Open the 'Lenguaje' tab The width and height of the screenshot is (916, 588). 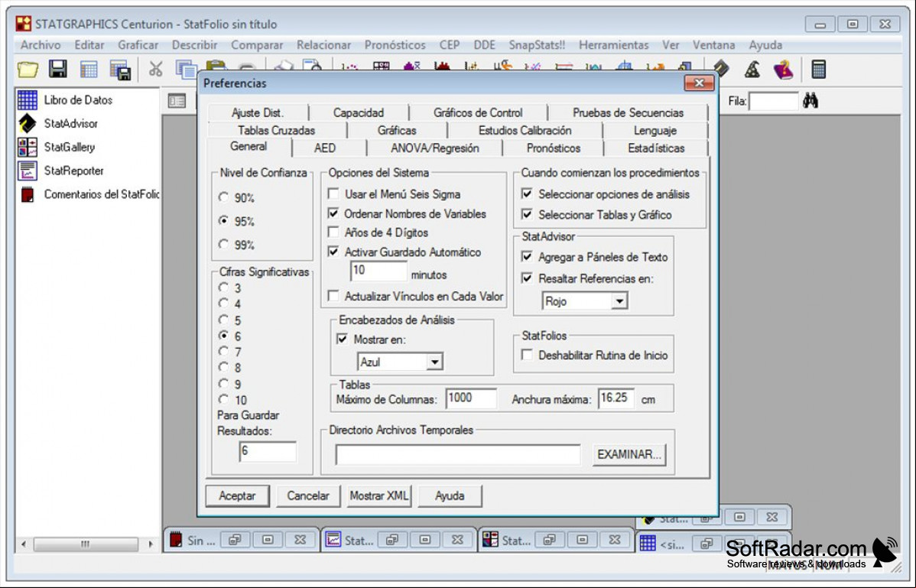pyautogui.click(x=655, y=130)
